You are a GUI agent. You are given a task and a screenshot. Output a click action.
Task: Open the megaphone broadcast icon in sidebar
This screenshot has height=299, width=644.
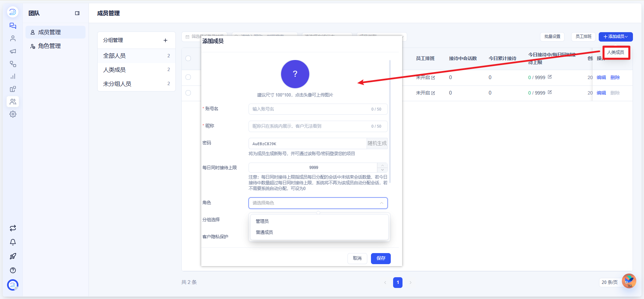pyautogui.click(x=13, y=51)
